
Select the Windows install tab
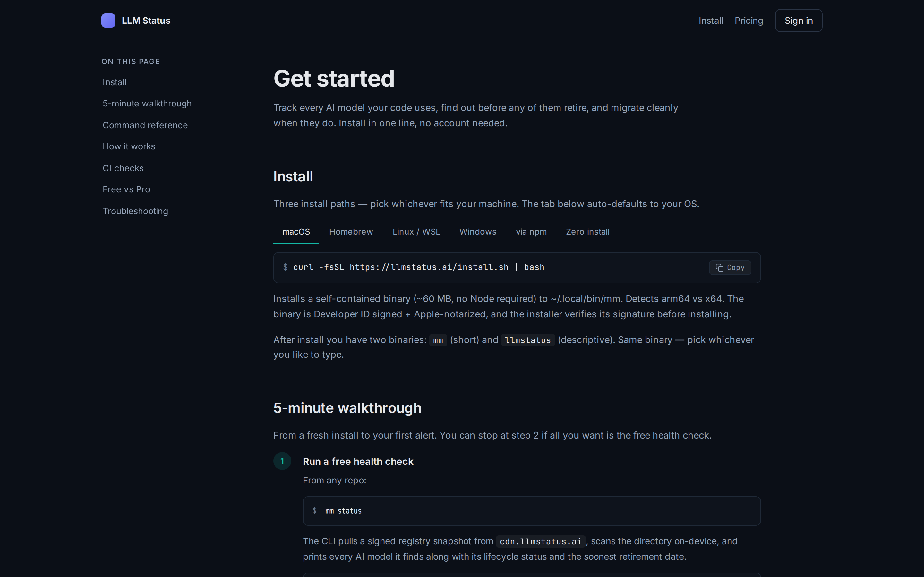(478, 232)
